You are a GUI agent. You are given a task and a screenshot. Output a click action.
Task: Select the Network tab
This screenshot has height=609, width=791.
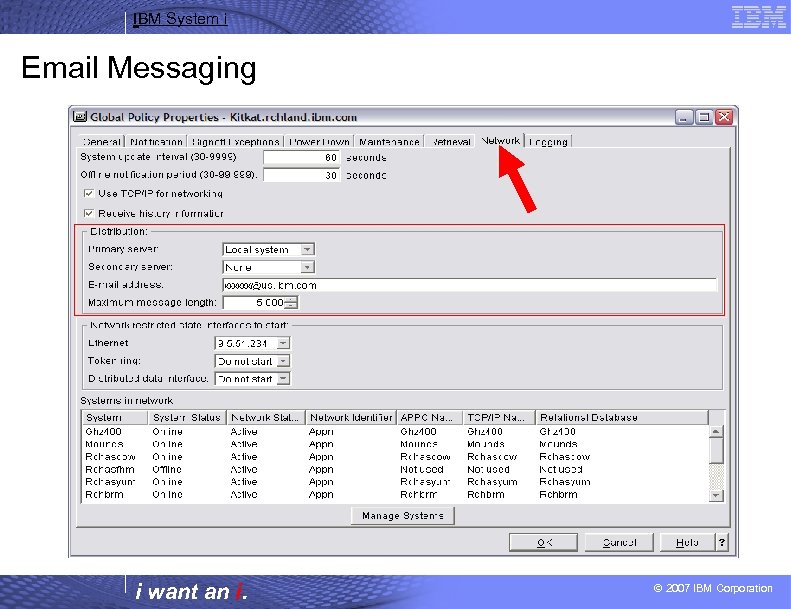pos(500,140)
